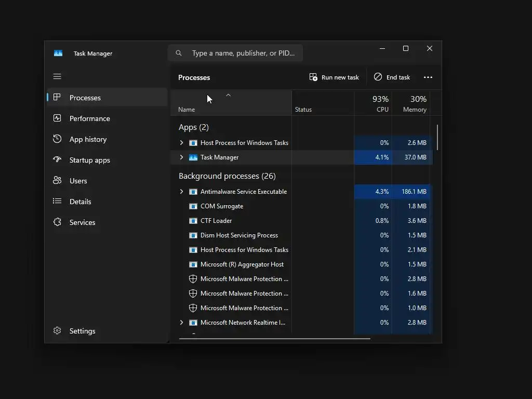Open the App history page

pyautogui.click(x=107, y=139)
